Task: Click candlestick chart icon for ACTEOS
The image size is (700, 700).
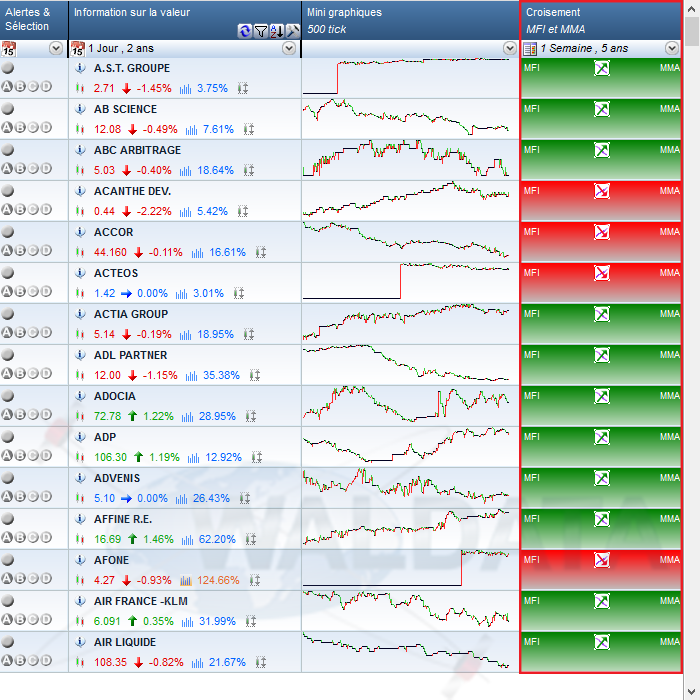Action: 80,293
